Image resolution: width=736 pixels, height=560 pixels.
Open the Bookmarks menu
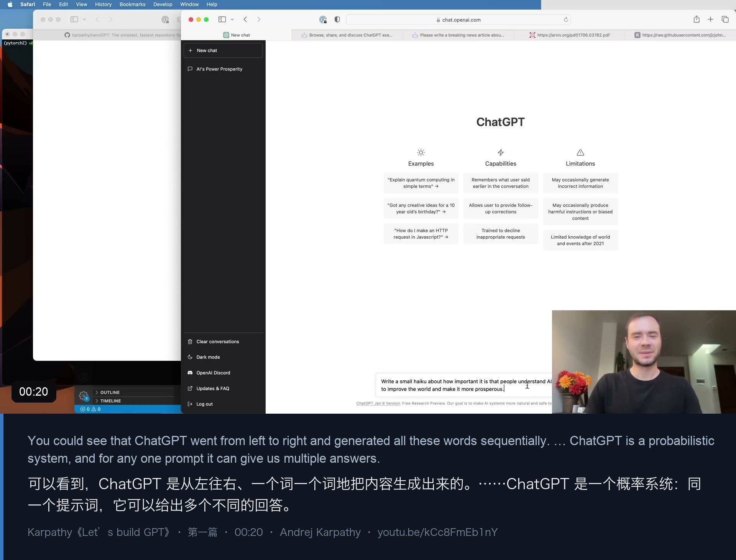[132, 5]
